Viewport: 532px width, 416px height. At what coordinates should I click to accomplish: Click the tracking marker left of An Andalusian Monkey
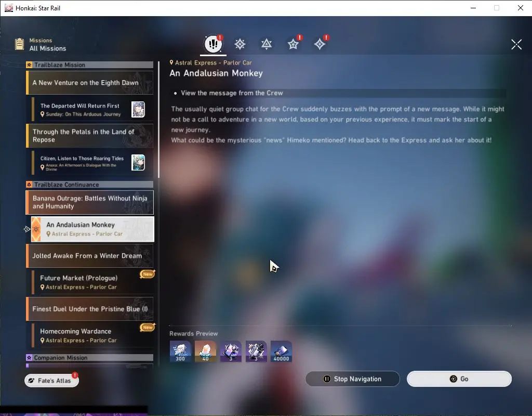coord(28,229)
